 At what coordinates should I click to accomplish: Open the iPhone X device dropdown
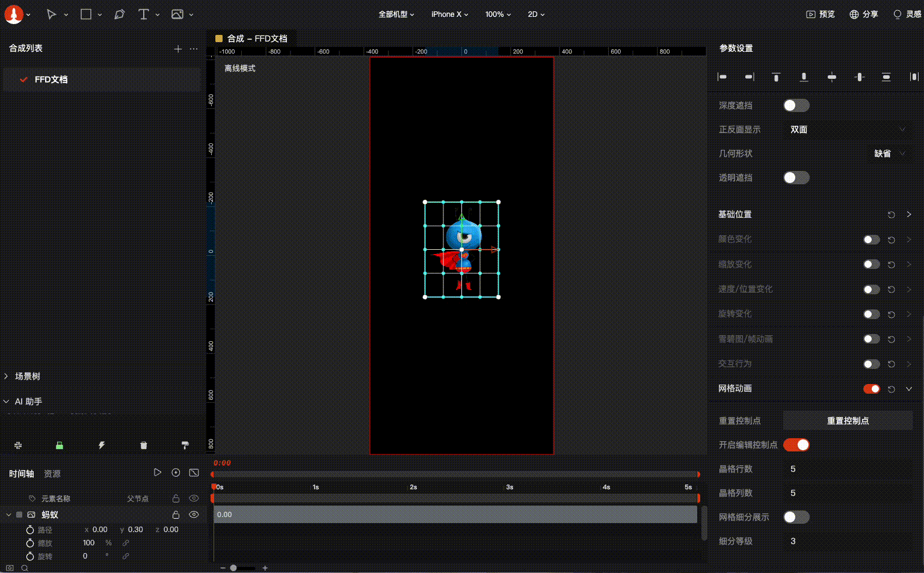point(449,14)
